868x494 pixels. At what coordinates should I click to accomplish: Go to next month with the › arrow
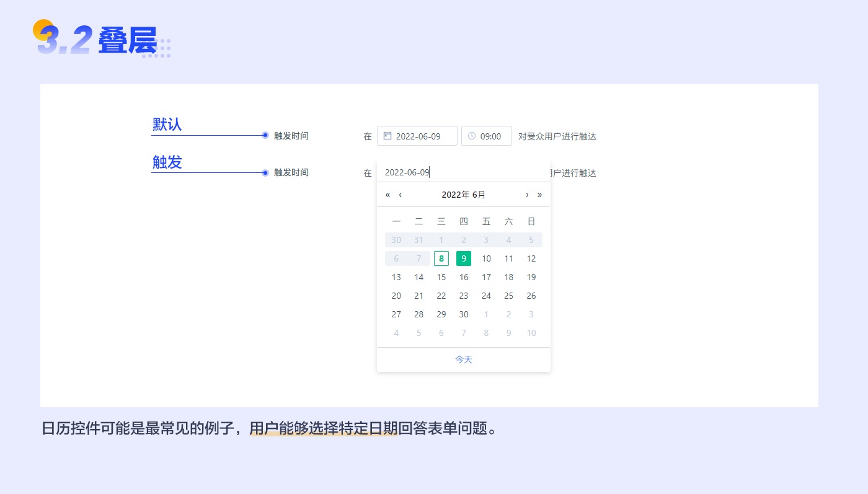pyautogui.click(x=527, y=195)
